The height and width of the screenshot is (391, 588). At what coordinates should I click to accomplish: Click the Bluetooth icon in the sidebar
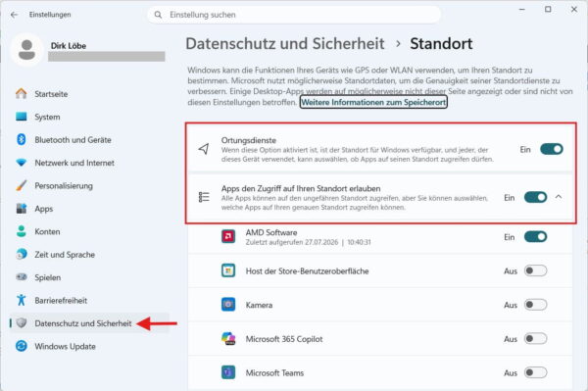coord(22,139)
